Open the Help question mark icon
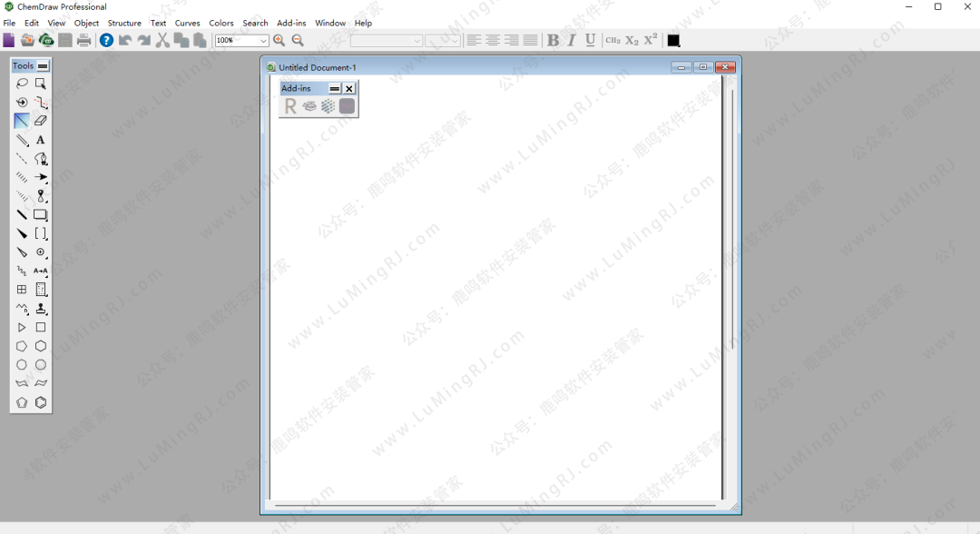Screen dimensions: 980x534 coord(106,40)
